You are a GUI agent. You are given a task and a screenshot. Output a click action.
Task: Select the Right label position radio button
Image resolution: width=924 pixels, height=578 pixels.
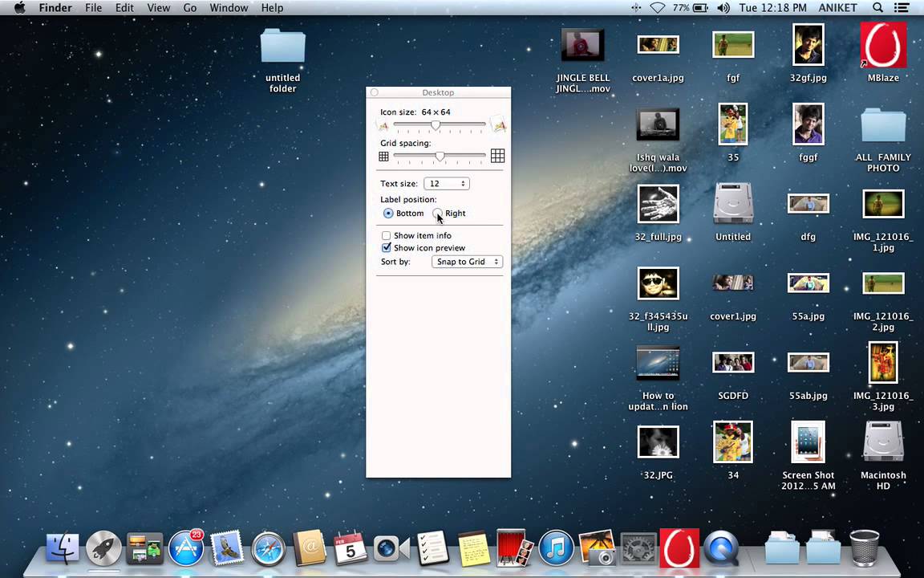pos(438,213)
